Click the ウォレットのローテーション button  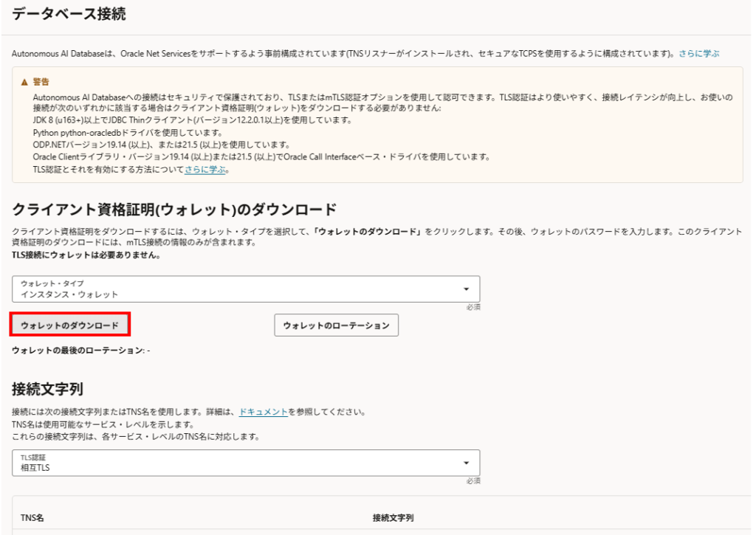click(x=336, y=325)
